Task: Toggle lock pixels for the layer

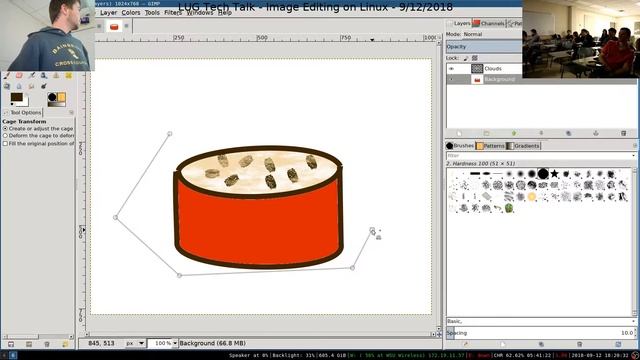Action: [466, 58]
